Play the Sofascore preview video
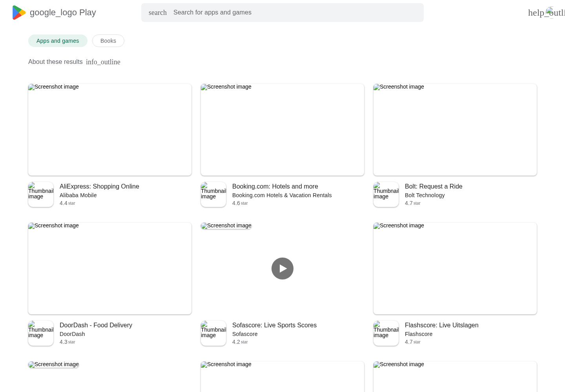Image resolution: width=565 pixels, height=392 pixels. (x=282, y=269)
